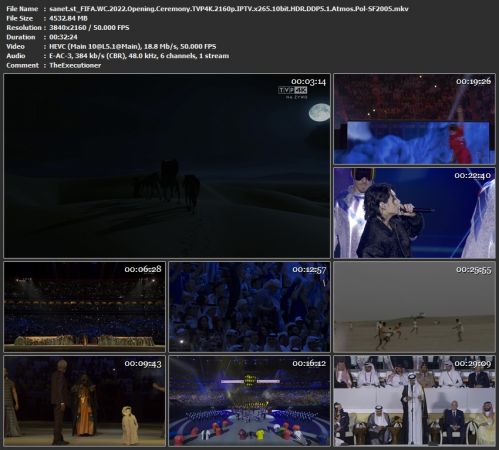Viewport: 499px width, 450px height.
Task: Open the stage thumbnail at 00:09:43
Action: click(x=84, y=401)
